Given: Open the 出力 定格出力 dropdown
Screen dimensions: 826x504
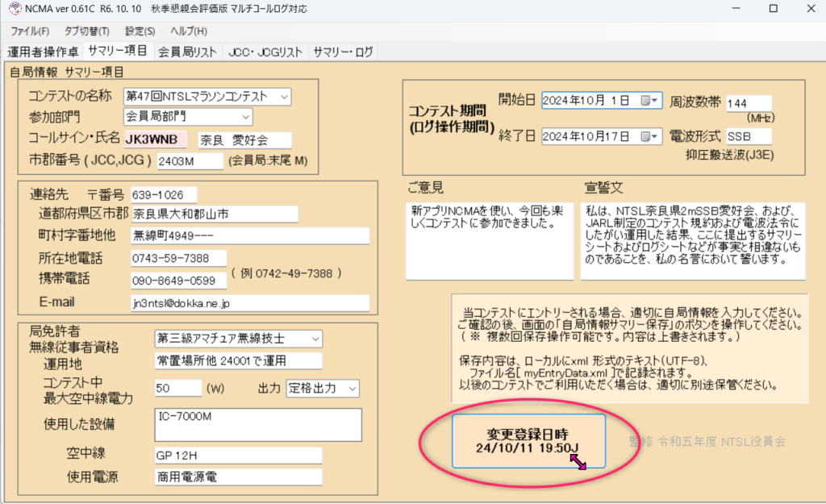Looking at the screenshot, I should coord(352,389).
